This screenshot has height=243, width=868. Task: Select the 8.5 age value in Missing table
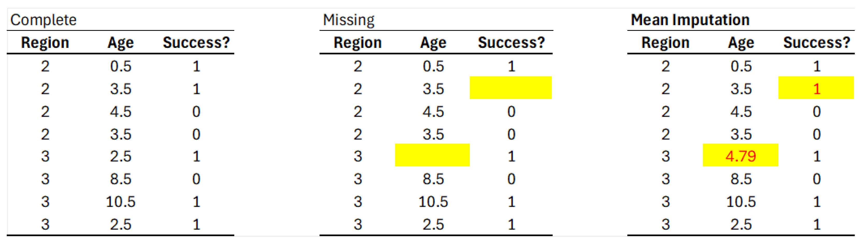(x=433, y=179)
